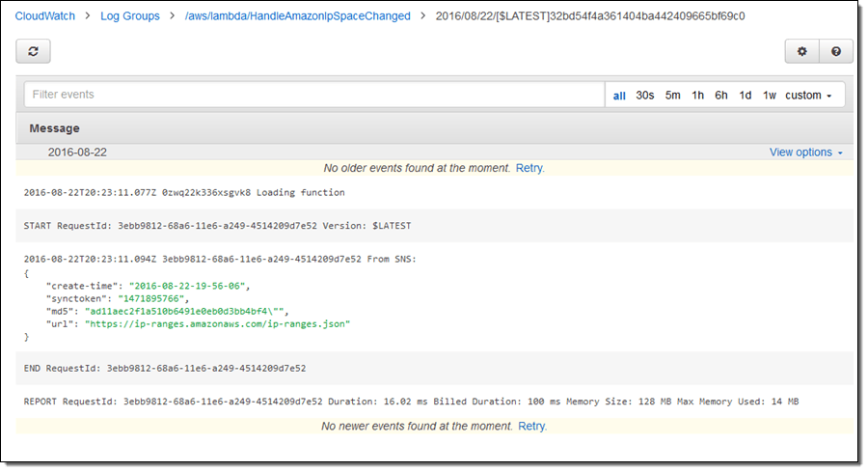The width and height of the screenshot is (868, 472).
Task: Select the START RequestId log event
Action: pyautogui.click(x=435, y=226)
